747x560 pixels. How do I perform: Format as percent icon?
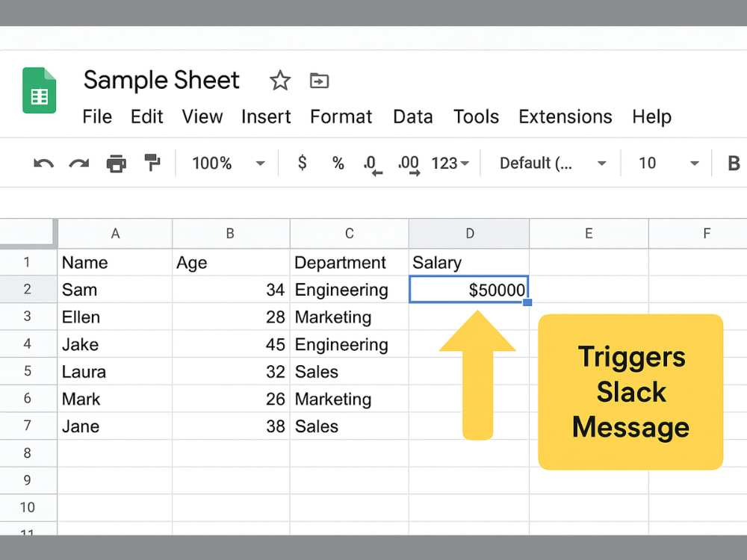tap(338, 164)
